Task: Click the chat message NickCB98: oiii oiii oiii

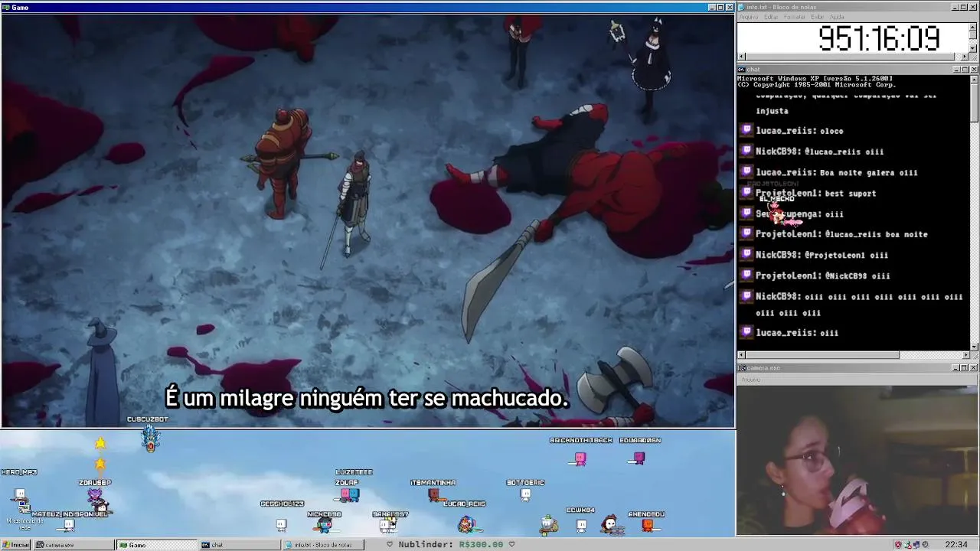Action: [859, 305]
